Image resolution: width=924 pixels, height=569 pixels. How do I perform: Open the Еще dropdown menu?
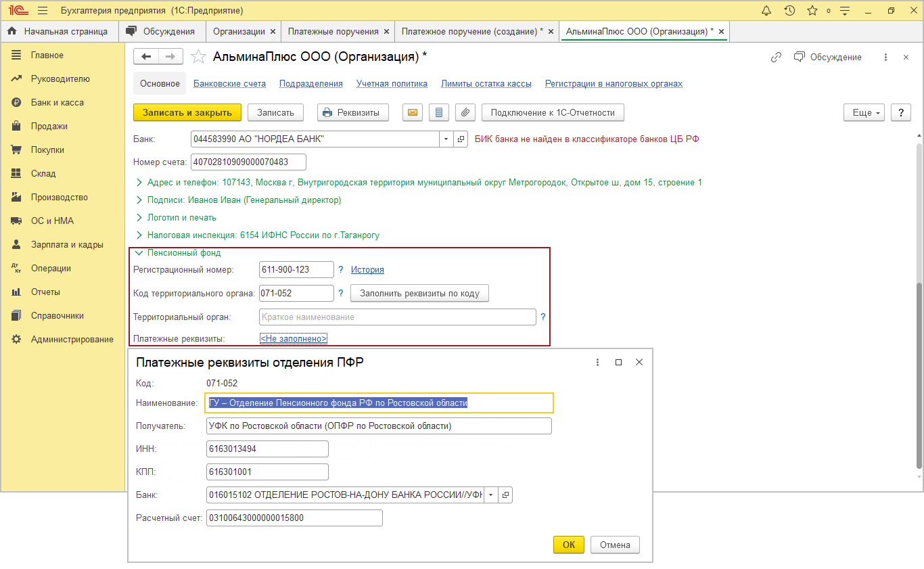pyautogui.click(x=864, y=113)
